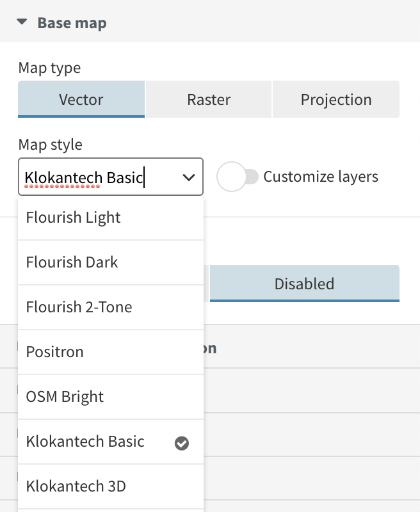Enable the Customize layers toggle
The image size is (420, 512).
(x=238, y=177)
